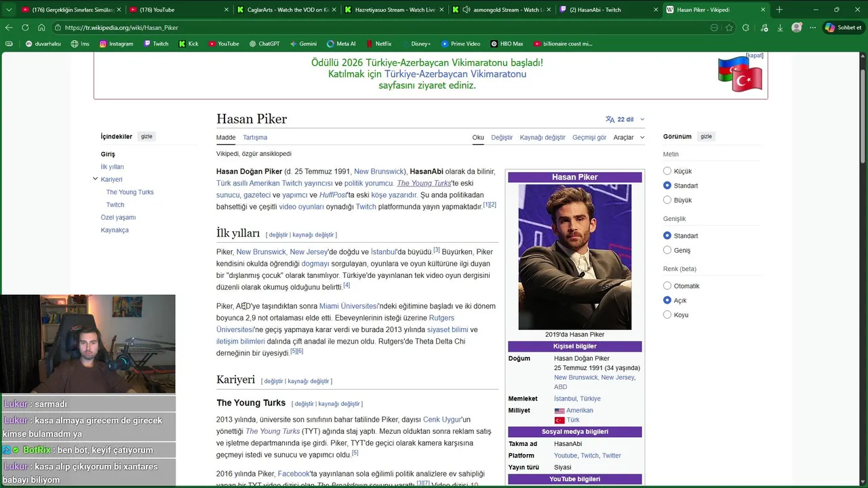Open the browser extensions puzzle icon
Screen dimensions: 868x488
coord(746,28)
